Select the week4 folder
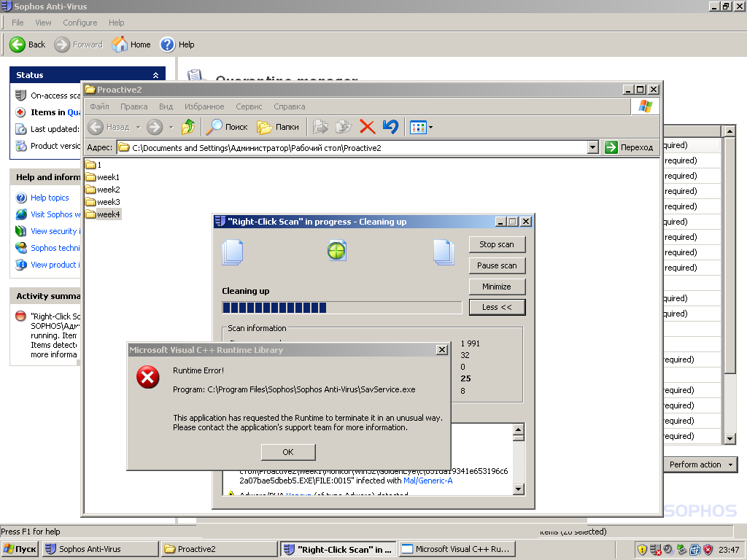 [102, 214]
